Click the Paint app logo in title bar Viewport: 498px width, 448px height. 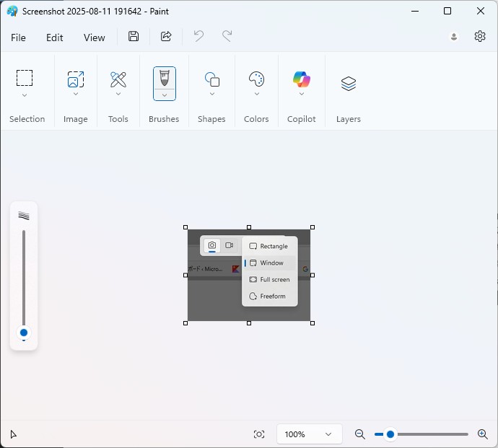point(12,11)
